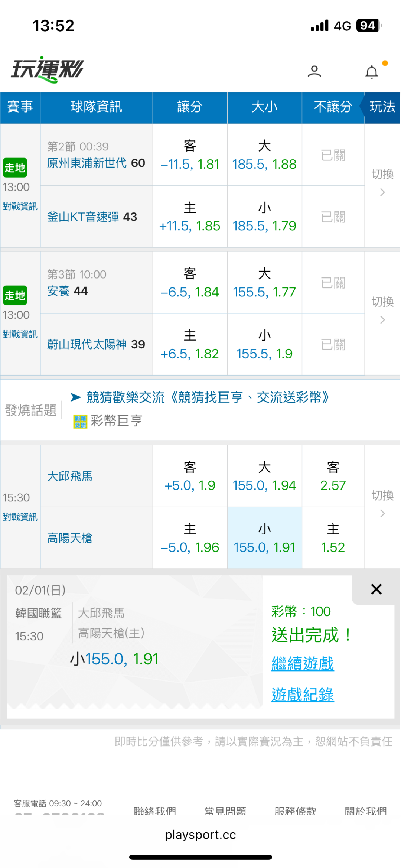Open the user account profile icon
Image resolution: width=401 pixels, height=868 pixels.
314,71
